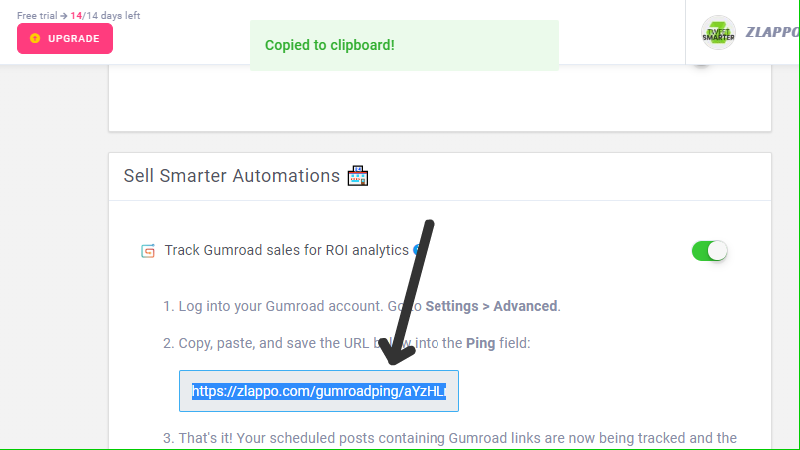Click the empty white card above Sell Smarter

440,98
